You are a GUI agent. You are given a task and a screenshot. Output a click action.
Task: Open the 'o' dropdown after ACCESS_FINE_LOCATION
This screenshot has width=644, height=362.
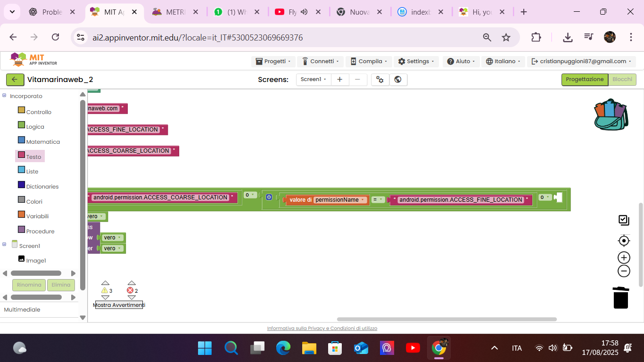(545, 197)
